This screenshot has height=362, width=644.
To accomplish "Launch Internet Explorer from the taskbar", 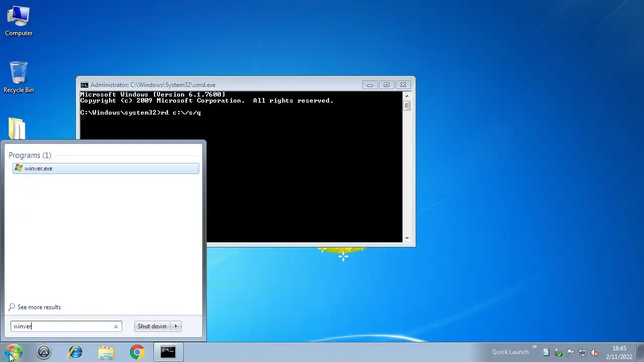I will coord(75,352).
